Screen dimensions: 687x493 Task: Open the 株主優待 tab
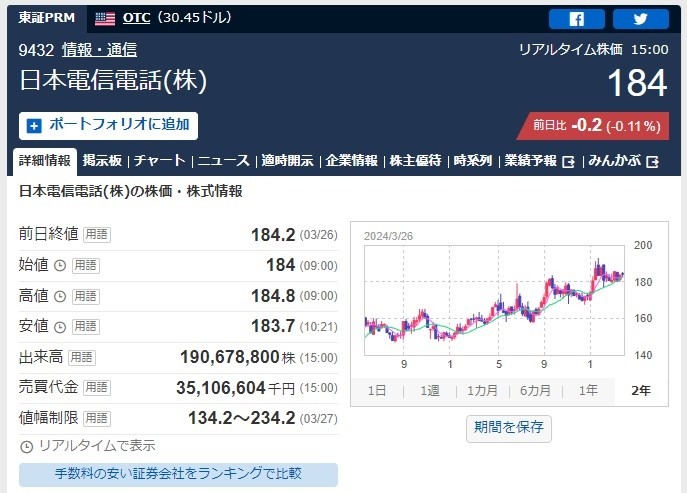(x=415, y=161)
